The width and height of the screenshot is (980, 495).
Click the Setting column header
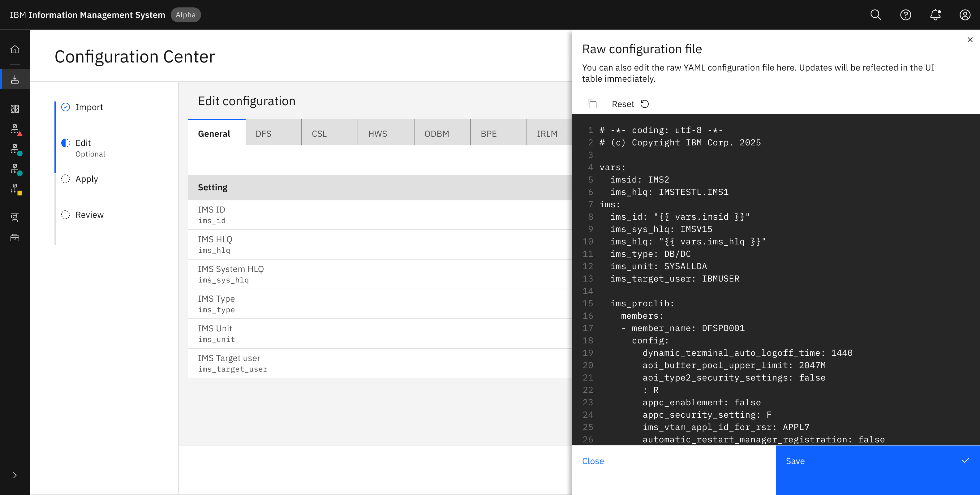coord(380,187)
